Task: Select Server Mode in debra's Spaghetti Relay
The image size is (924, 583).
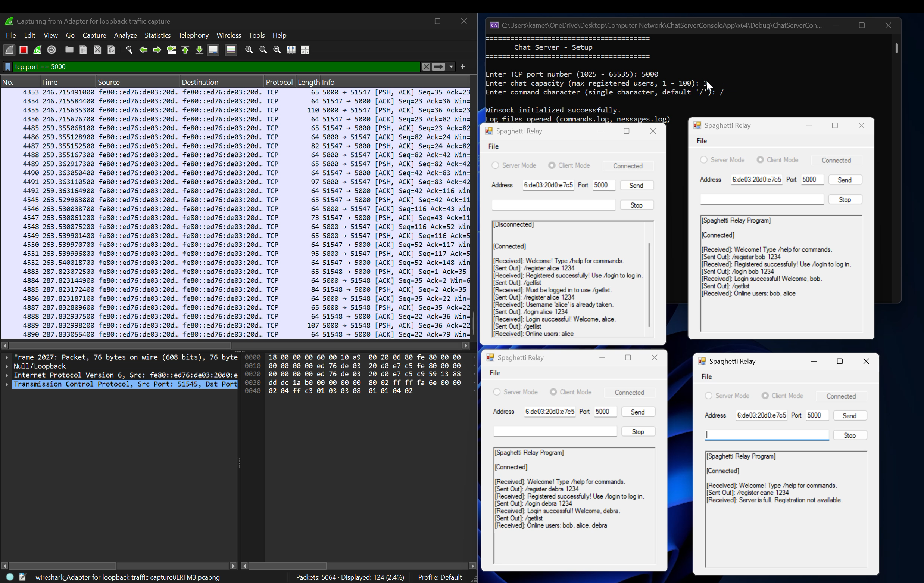Action: [515, 392]
